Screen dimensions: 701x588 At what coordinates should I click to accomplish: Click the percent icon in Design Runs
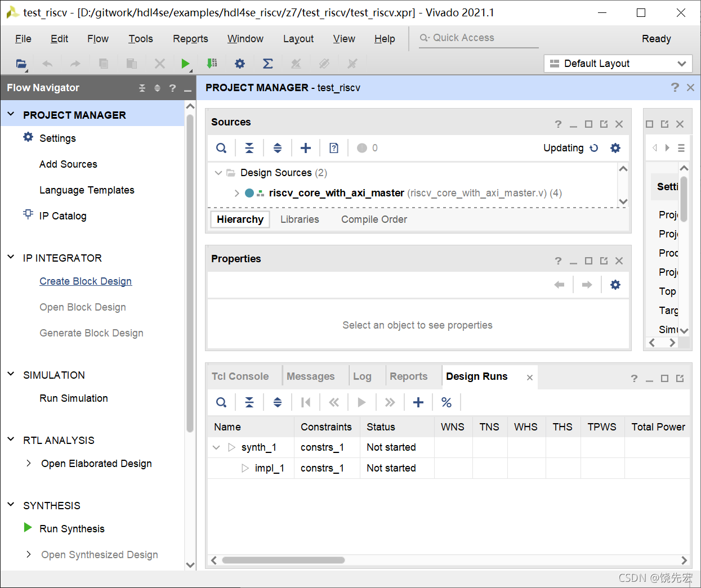447,402
